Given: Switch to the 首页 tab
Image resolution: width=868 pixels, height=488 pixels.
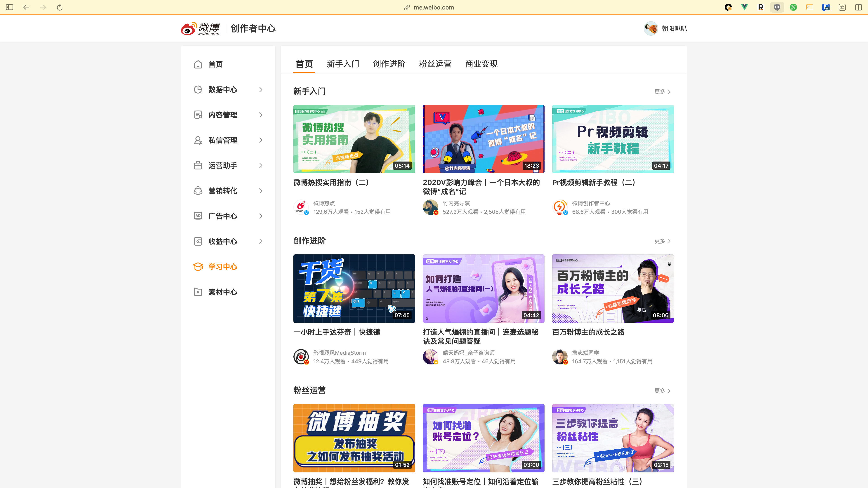Looking at the screenshot, I should tap(304, 64).
